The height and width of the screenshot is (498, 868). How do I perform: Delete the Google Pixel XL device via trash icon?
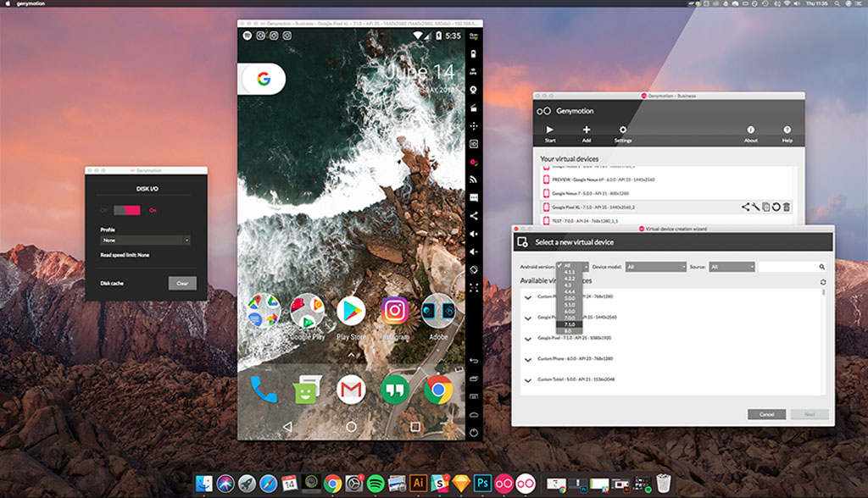787,207
